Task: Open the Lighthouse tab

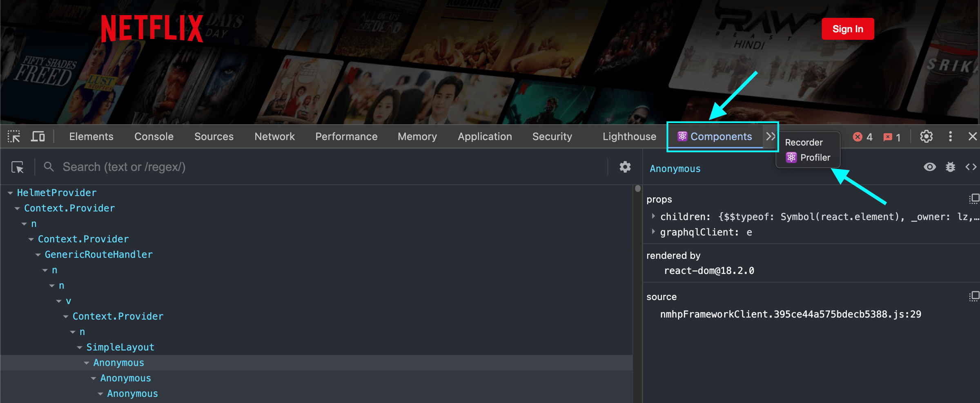Action: tap(629, 137)
